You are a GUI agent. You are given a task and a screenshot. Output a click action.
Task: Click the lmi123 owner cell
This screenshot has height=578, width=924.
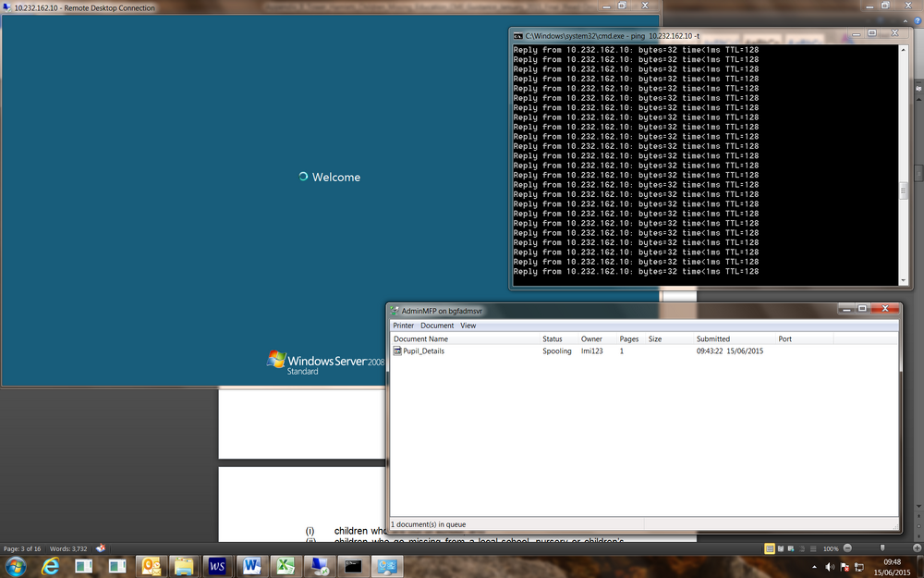point(591,350)
